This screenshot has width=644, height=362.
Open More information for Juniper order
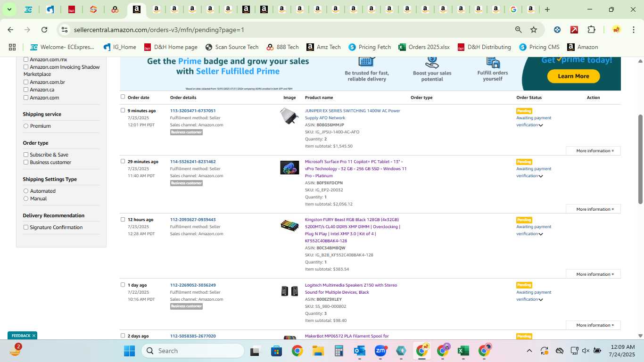coord(593,151)
